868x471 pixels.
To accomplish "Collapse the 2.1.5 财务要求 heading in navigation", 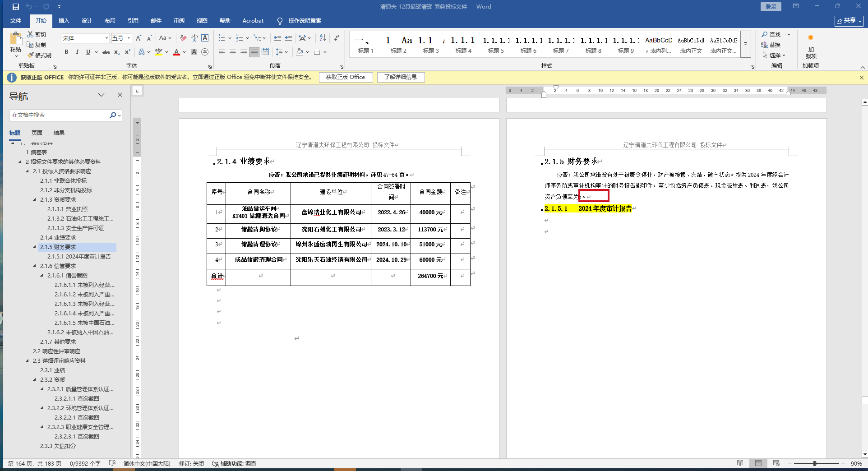I will (35, 247).
